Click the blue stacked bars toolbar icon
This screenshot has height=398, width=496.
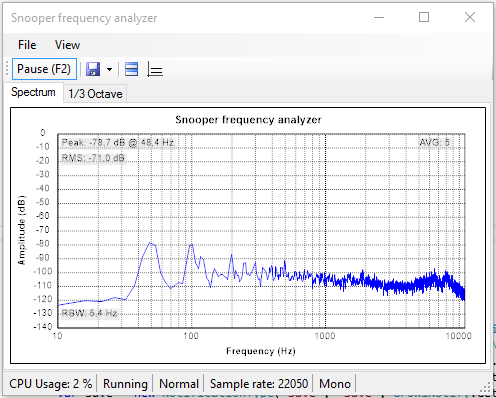click(x=131, y=69)
